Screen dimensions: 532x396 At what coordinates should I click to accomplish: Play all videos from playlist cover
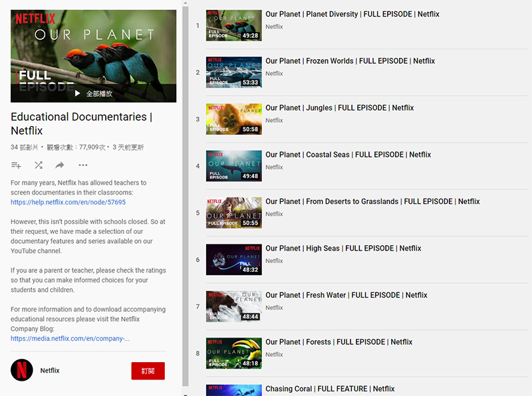tap(94, 94)
